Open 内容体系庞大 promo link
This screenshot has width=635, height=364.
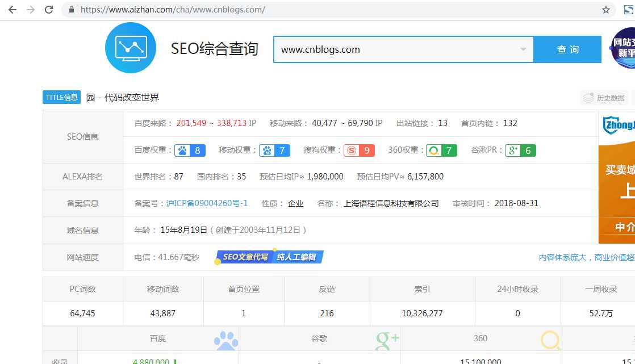pos(586,257)
